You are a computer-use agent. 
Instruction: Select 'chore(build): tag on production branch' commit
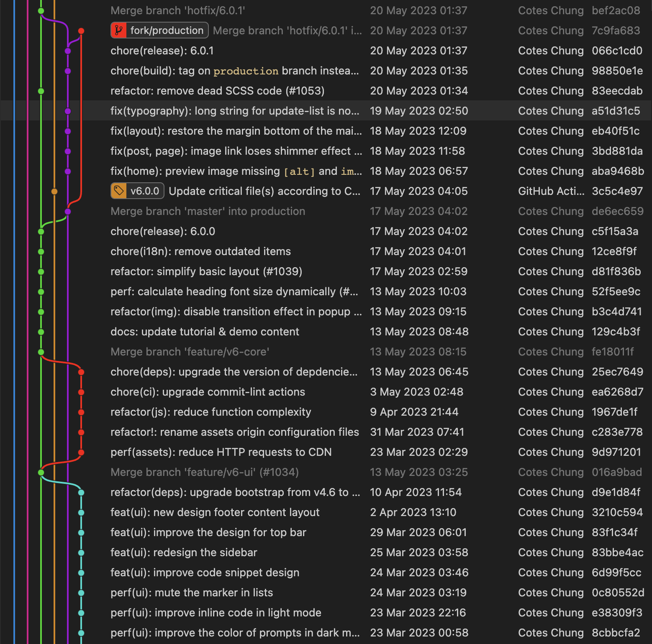326,71
